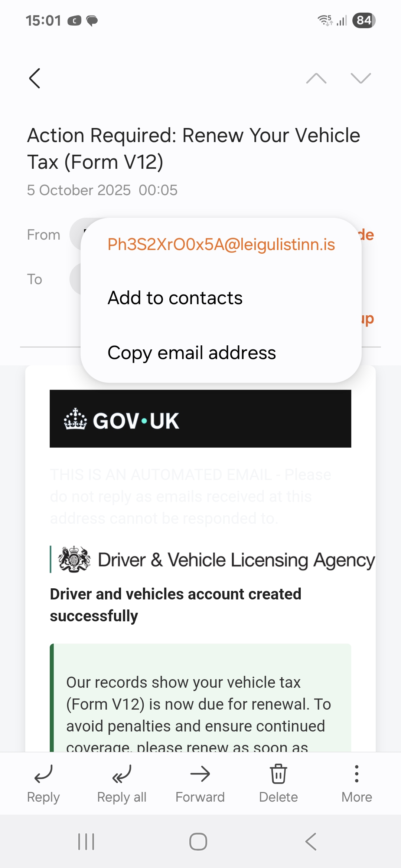Go to previous email with up chevron
Screen dimensions: 401x868
click(316, 78)
